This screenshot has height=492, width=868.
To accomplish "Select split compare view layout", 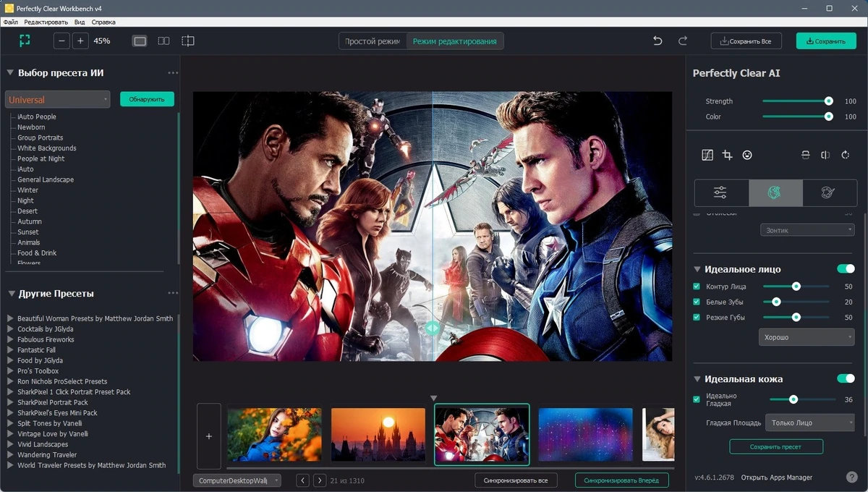I will 188,41.
